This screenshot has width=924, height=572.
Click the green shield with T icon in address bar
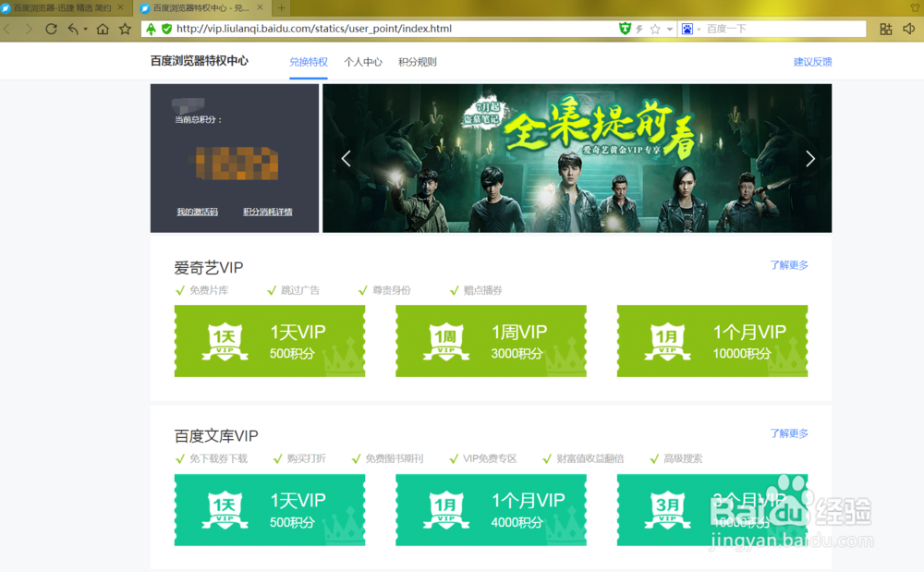tap(625, 29)
